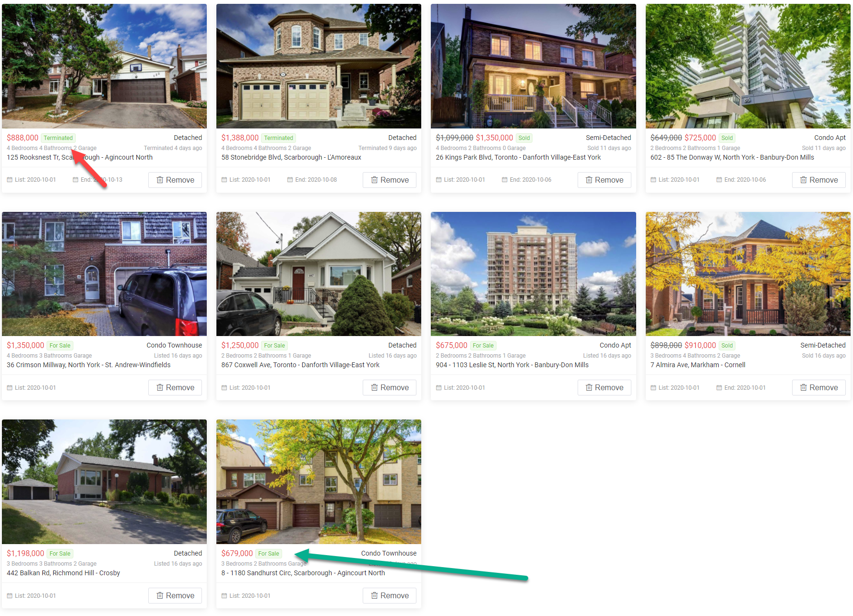The image size is (853, 616).
Task: Remove the 58 Stonebridge Blvd listing
Action: [x=390, y=180]
